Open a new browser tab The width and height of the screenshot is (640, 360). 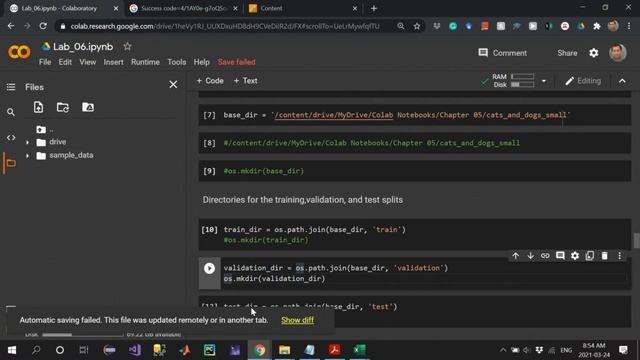click(x=374, y=8)
